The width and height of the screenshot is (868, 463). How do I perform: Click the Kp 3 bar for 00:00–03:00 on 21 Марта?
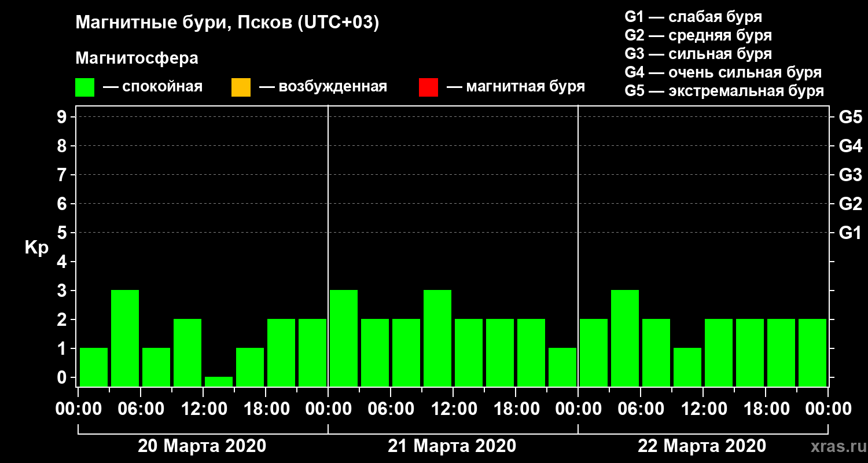(x=344, y=338)
